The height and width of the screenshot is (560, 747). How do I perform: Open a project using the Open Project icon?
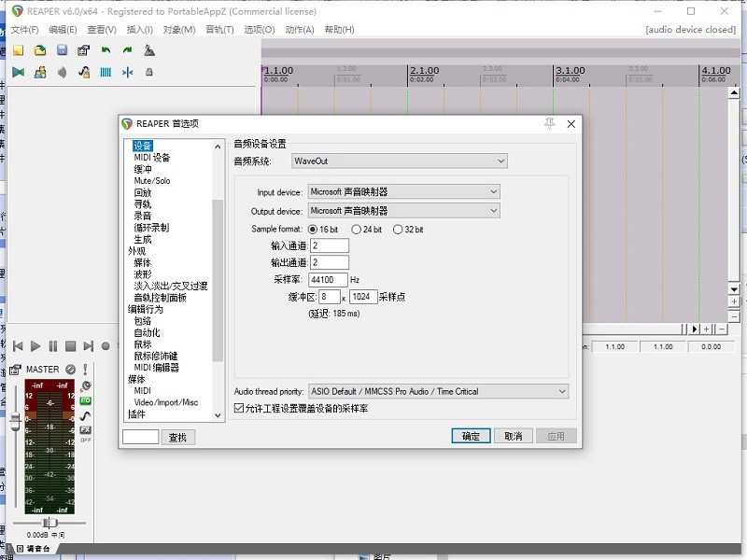coord(39,49)
